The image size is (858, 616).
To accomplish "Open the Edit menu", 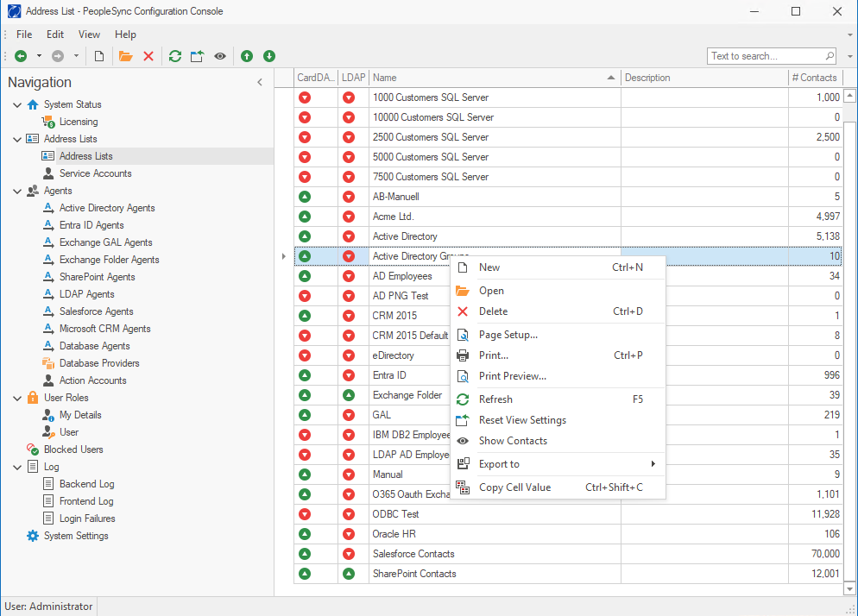I will click(x=55, y=35).
